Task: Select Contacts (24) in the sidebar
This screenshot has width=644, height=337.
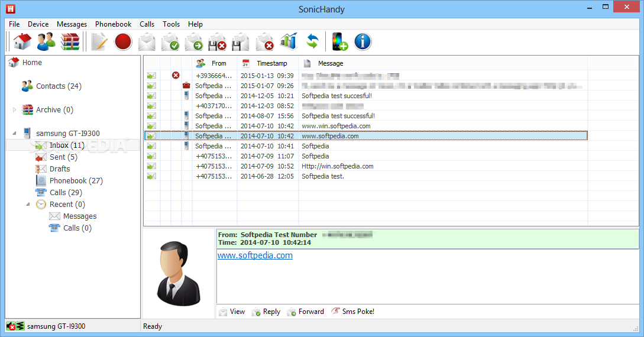Action: pos(59,86)
